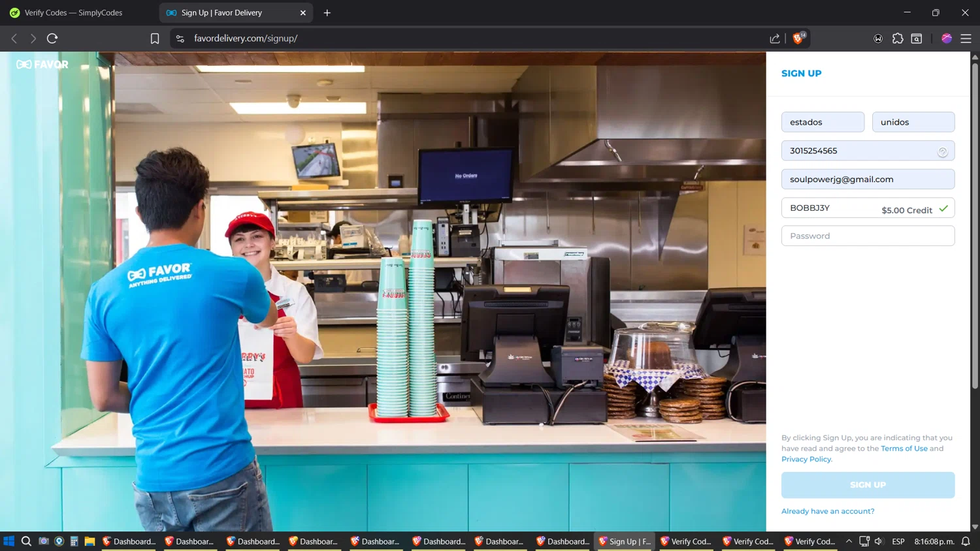Click the email field with soulpowerjg@gmail.com

click(x=868, y=179)
